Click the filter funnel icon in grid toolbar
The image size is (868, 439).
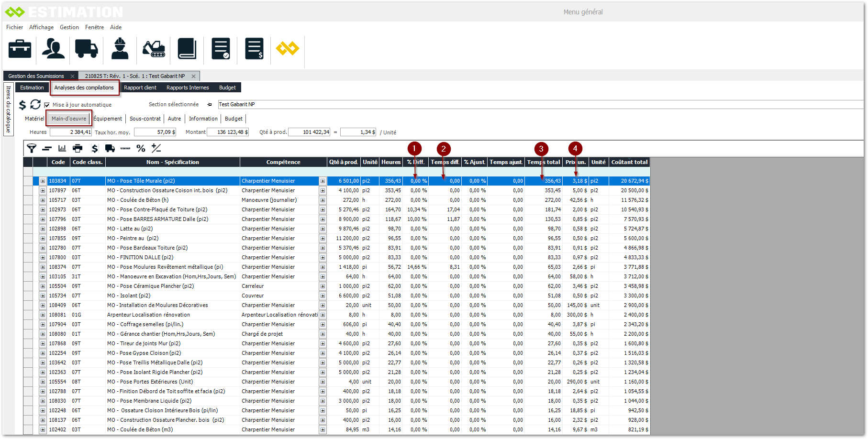click(32, 148)
